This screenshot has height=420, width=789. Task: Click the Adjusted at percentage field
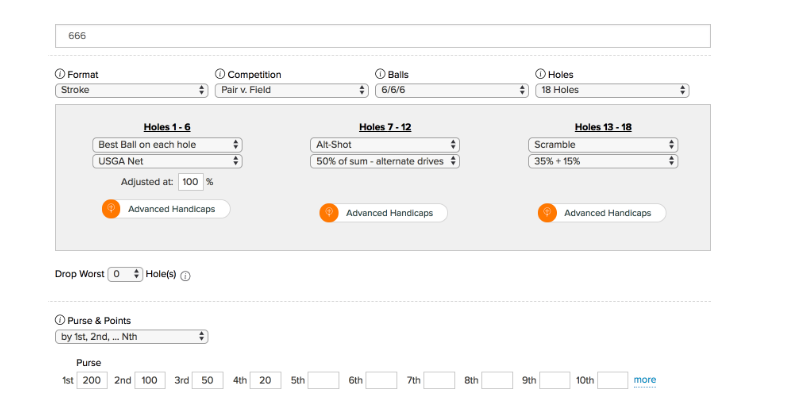click(190, 182)
